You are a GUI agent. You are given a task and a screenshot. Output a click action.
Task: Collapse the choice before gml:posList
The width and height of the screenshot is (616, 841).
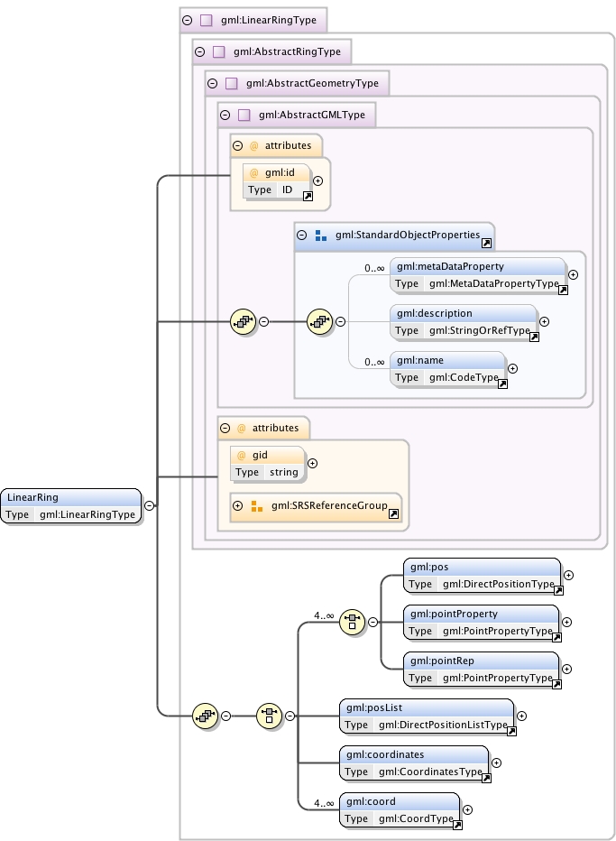click(x=290, y=716)
